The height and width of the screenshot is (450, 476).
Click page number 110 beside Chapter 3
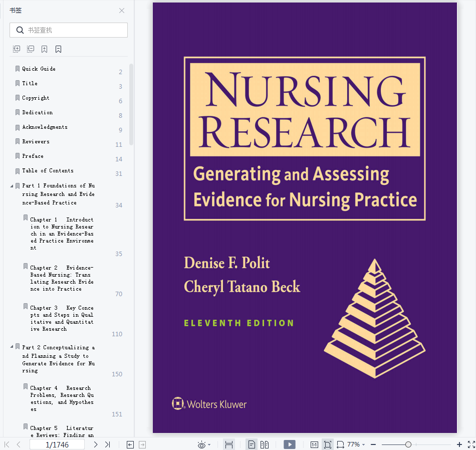pos(117,334)
